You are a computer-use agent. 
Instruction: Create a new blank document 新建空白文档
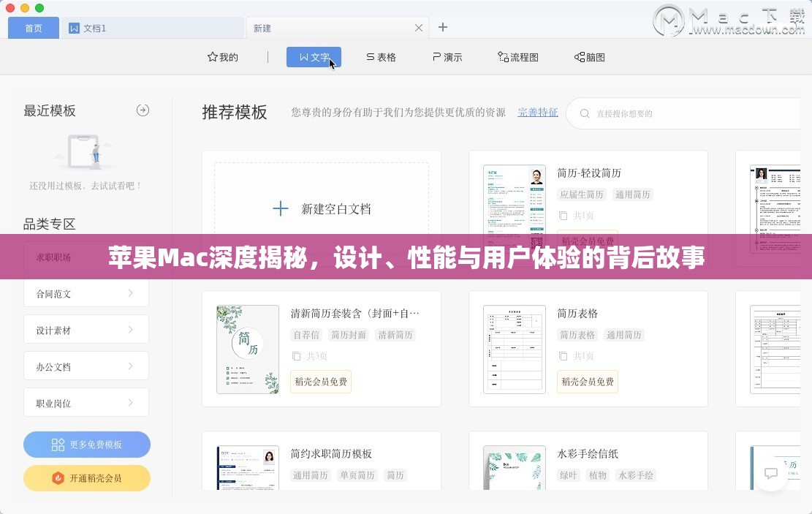click(x=322, y=209)
